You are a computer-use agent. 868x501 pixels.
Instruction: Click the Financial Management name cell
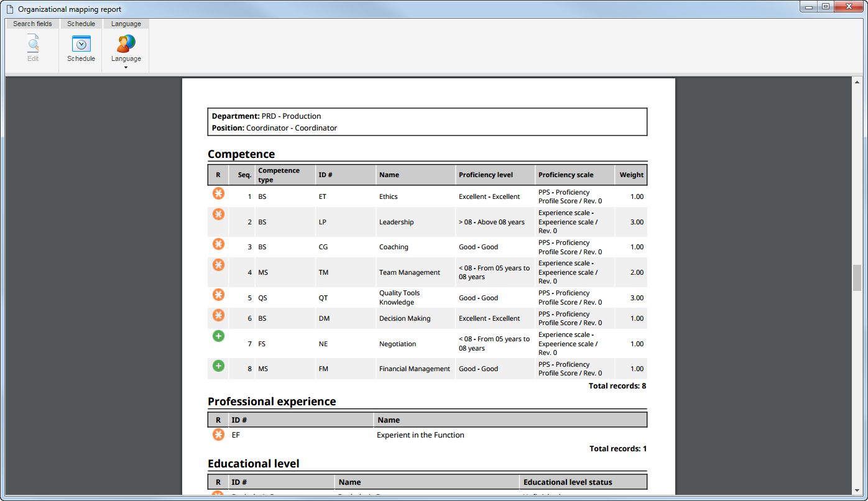tap(415, 369)
